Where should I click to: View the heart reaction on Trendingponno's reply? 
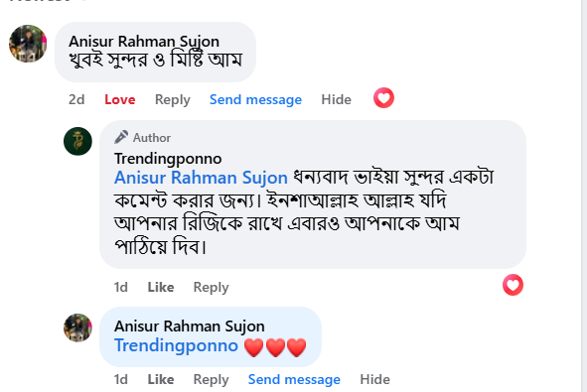pos(513,285)
